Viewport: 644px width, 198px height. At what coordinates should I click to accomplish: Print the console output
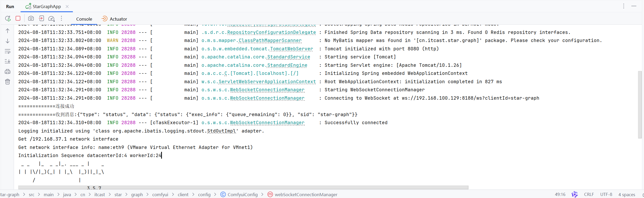tap(8, 71)
